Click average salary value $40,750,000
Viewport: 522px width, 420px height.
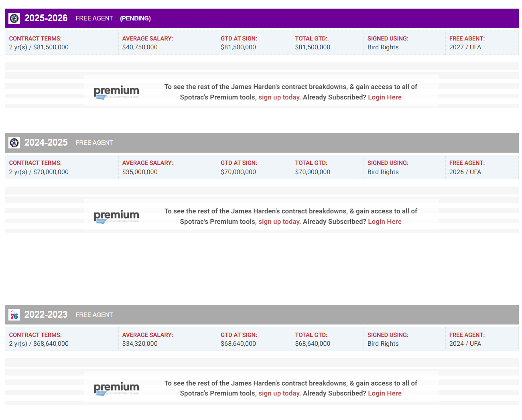[x=140, y=47]
